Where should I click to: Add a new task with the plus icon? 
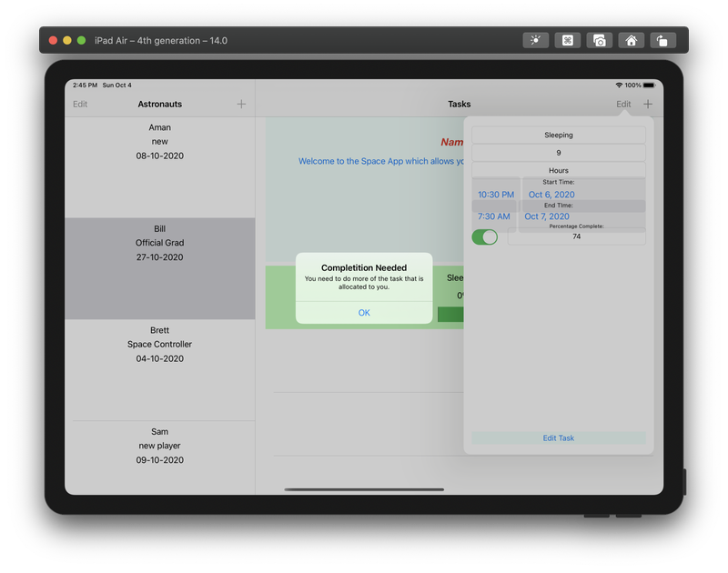tap(647, 104)
